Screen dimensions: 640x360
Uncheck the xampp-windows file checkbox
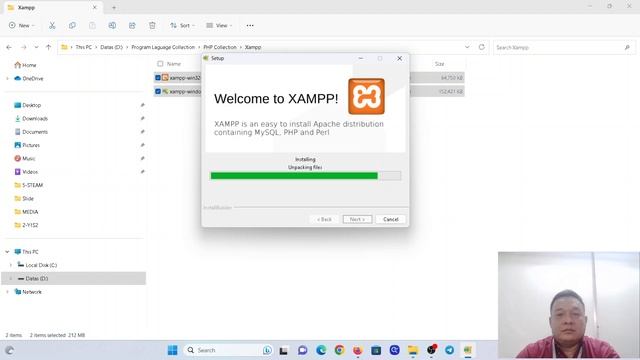tap(158, 91)
